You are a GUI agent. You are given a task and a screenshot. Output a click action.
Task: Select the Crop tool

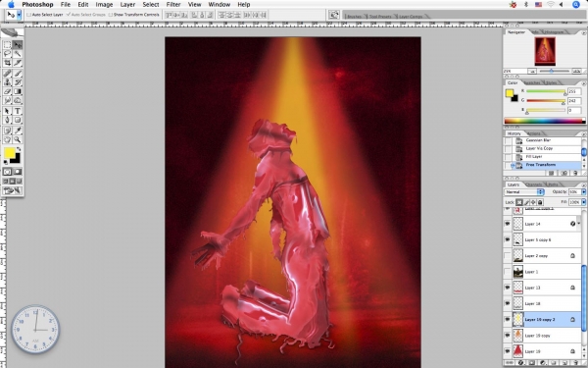tap(7, 63)
